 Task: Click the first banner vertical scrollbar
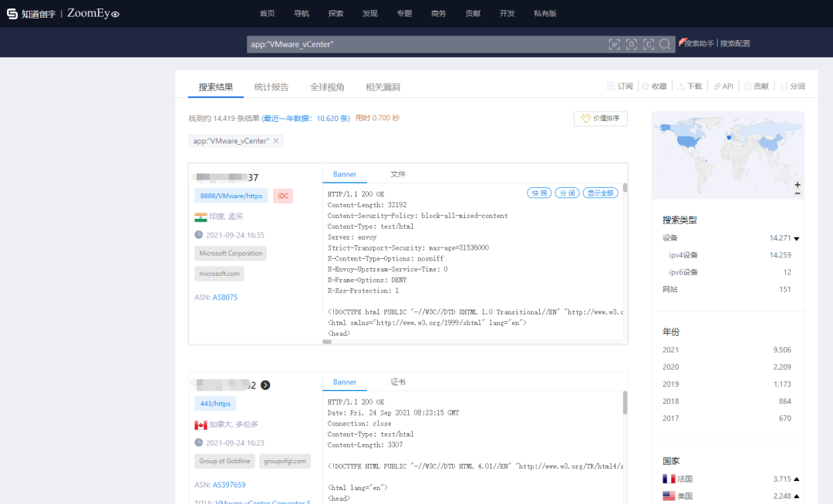pyautogui.click(x=626, y=188)
